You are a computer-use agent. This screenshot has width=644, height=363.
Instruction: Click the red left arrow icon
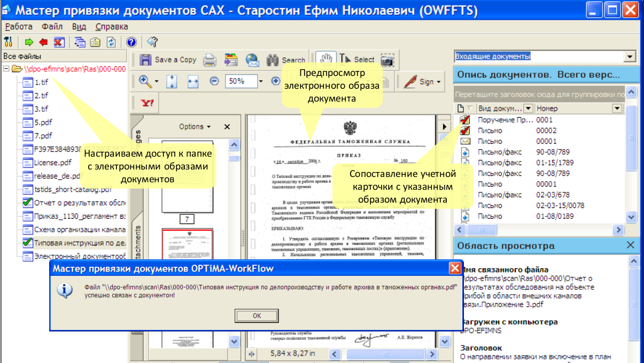pyautogui.click(x=43, y=42)
